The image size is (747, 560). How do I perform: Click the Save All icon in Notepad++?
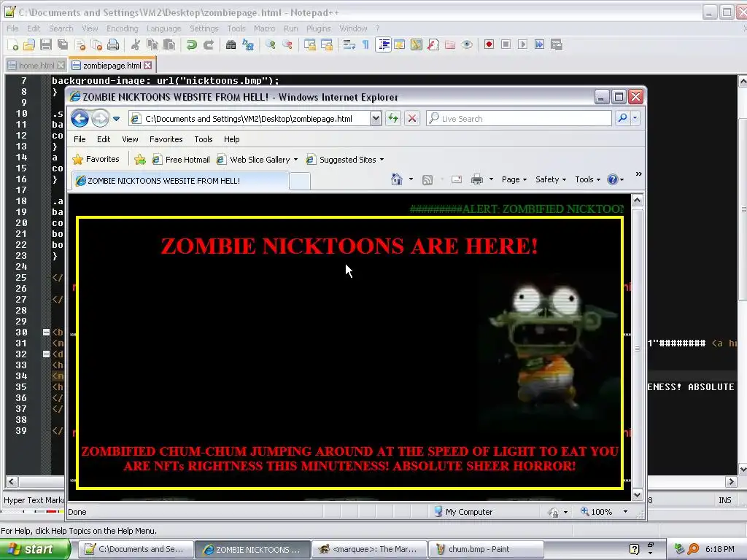(63, 44)
